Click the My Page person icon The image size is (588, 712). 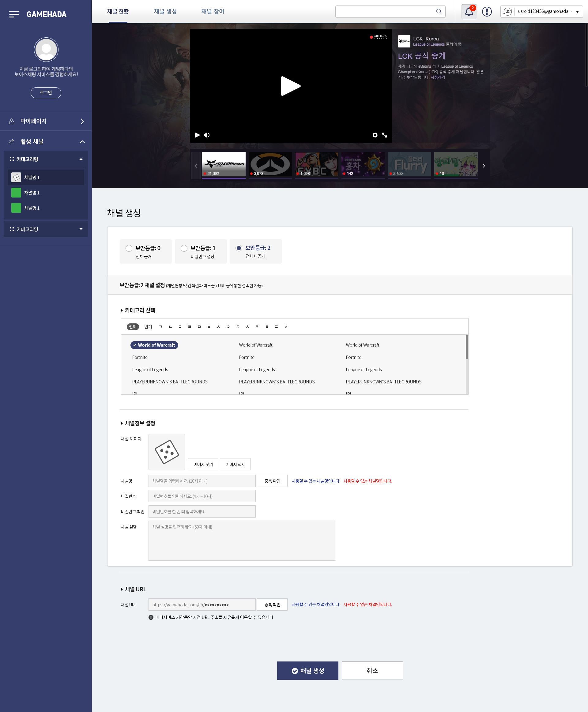click(12, 121)
